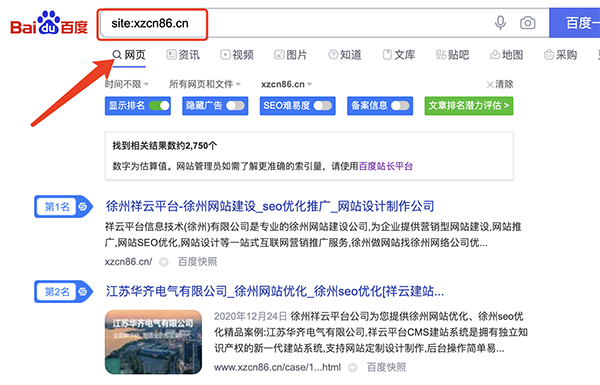The width and height of the screenshot is (600, 385).
Task: Enable the 隐藏广告 toggle
Action: (x=235, y=106)
